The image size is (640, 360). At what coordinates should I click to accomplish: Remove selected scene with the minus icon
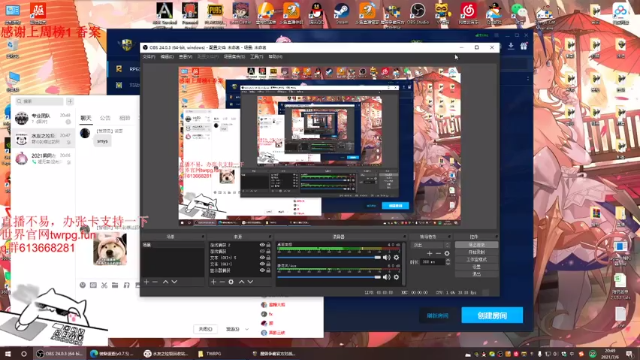click(x=155, y=282)
